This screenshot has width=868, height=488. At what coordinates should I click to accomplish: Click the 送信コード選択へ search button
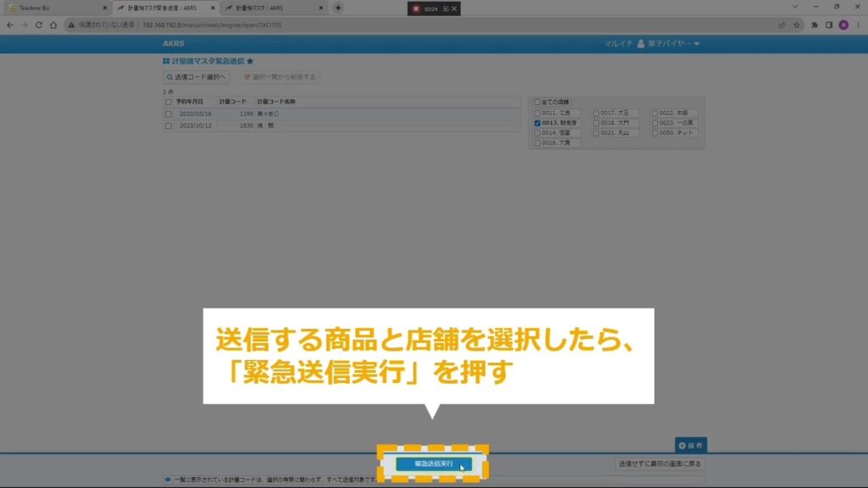point(197,77)
